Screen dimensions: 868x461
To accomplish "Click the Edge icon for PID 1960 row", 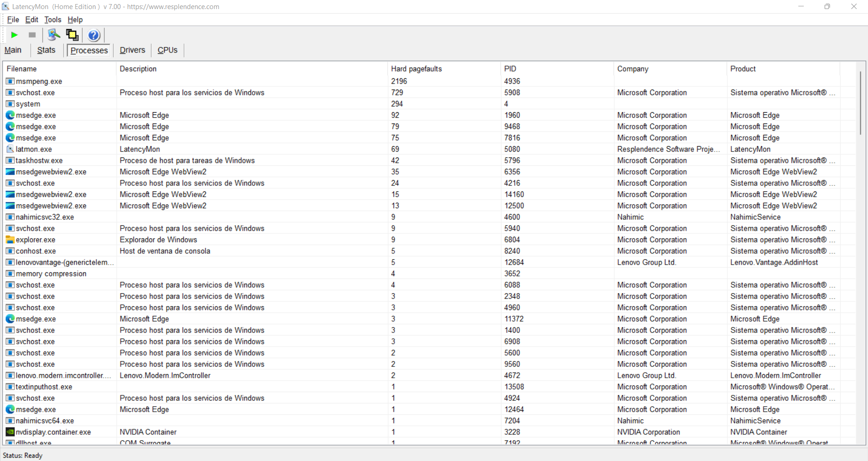I will pos(10,115).
